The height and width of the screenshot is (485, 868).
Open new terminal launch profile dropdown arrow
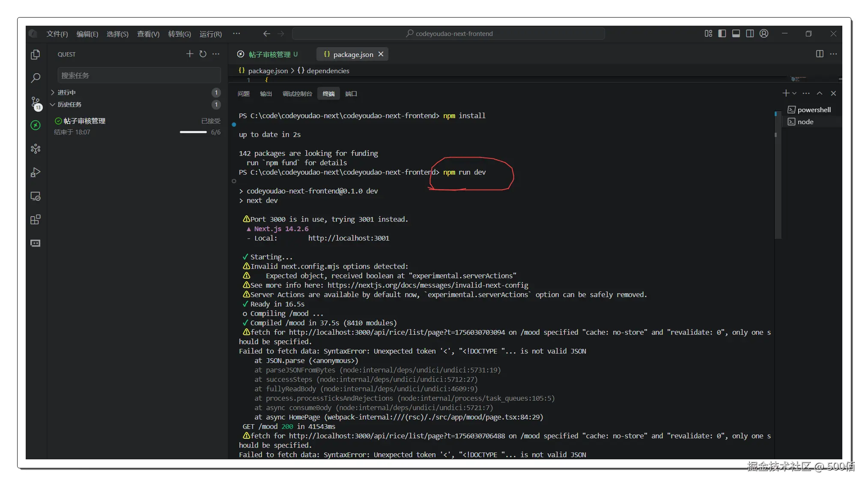795,93
